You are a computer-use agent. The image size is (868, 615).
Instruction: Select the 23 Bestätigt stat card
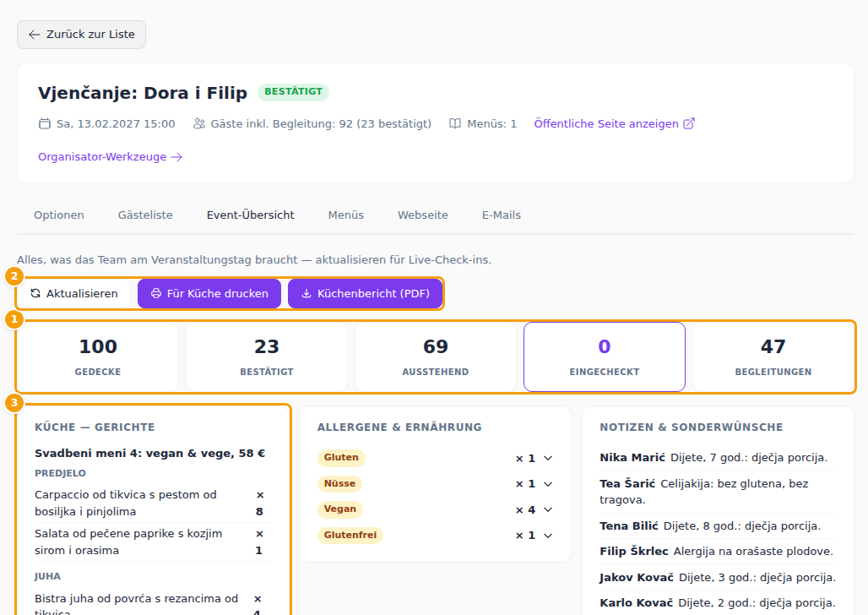267,356
